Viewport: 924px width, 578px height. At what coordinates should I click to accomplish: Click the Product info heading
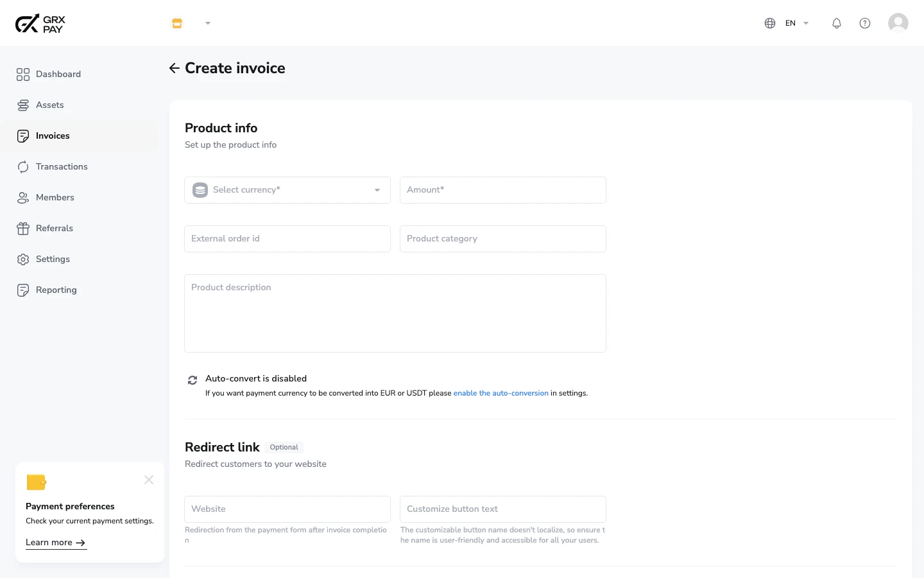221,128
